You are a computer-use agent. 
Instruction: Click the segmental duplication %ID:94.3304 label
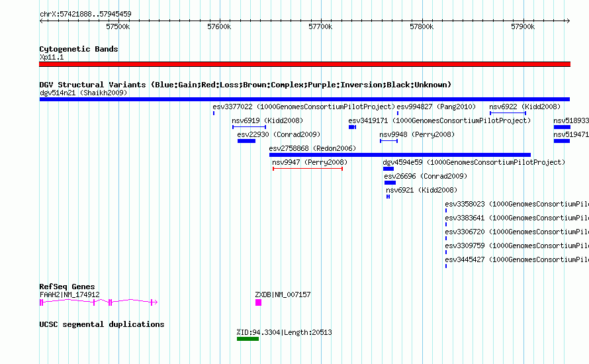[x=285, y=332]
